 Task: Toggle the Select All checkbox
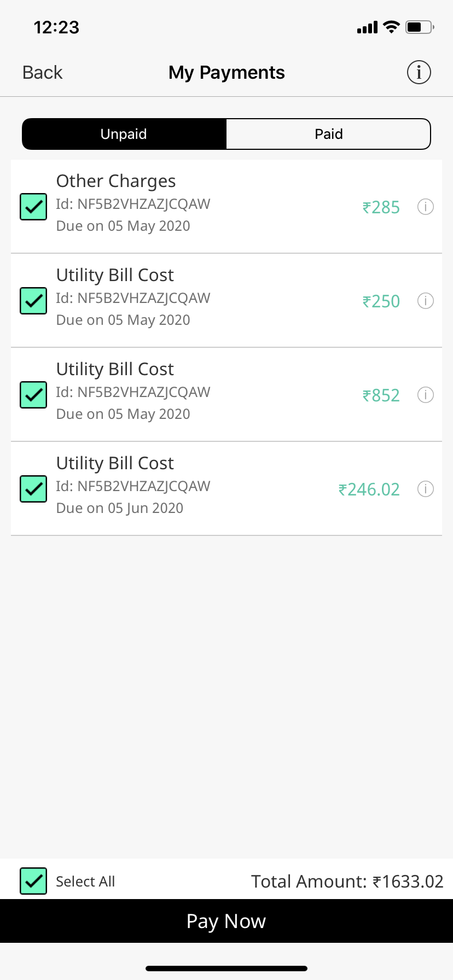(x=33, y=881)
